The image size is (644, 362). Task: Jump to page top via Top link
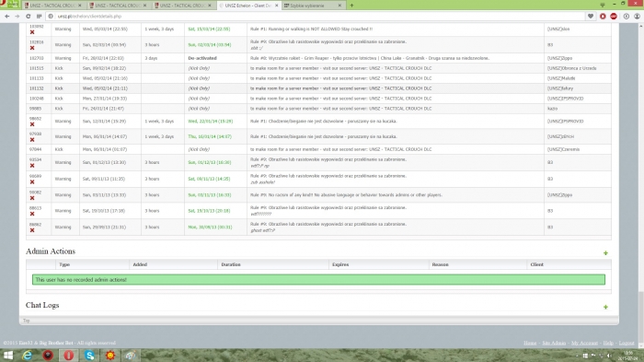(x=27, y=321)
